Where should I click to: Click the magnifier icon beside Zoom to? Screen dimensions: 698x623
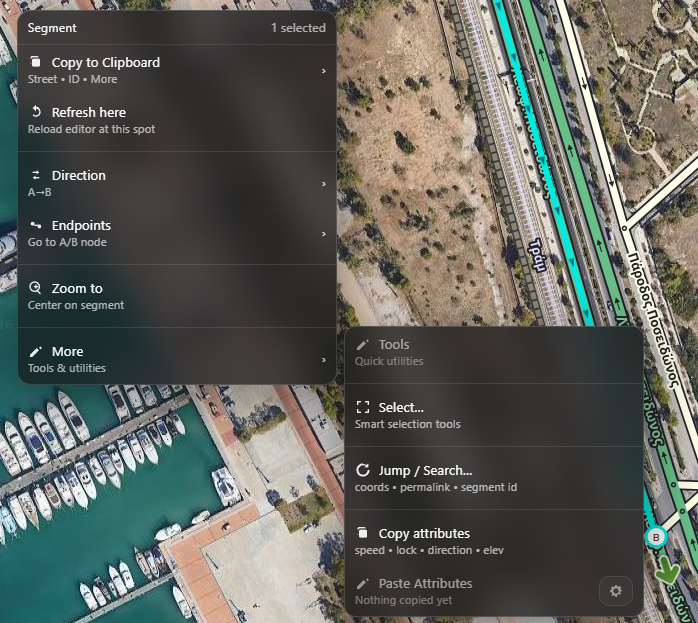pos(36,288)
